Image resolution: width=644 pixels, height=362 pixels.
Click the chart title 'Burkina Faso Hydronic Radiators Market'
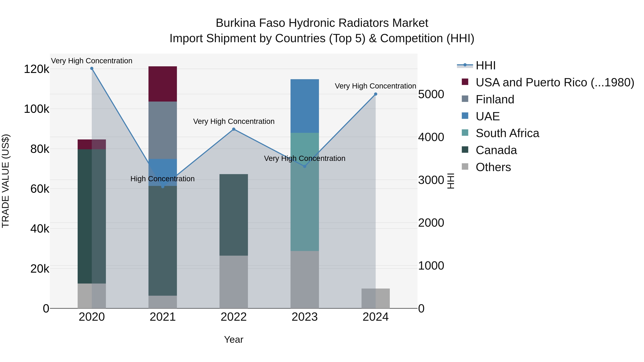point(322,23)
